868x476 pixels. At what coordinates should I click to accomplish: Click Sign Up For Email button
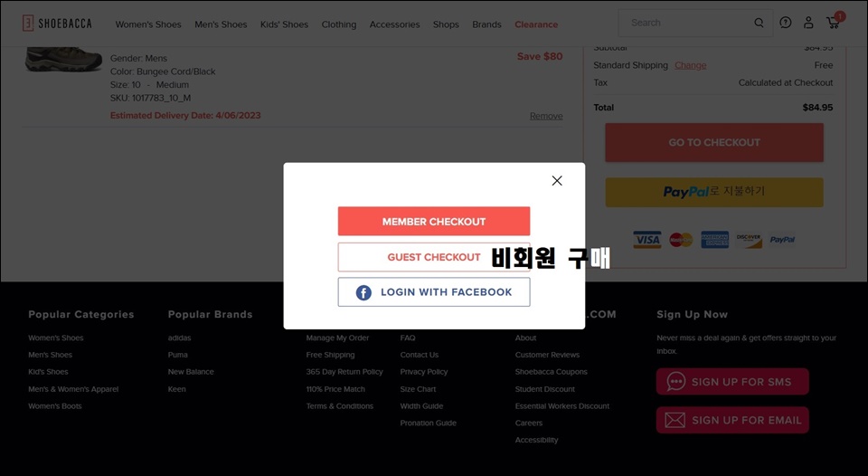coord(732,420)
